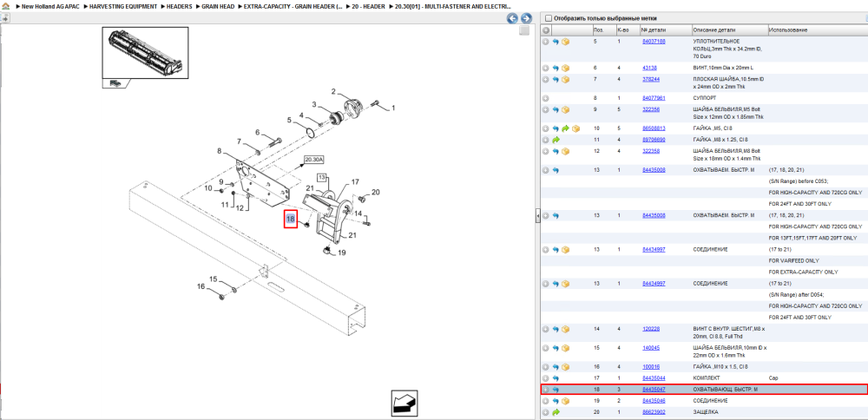Select 'КОМПЛЕКТ' description text
868x420 pixels.
pos(706,378)
